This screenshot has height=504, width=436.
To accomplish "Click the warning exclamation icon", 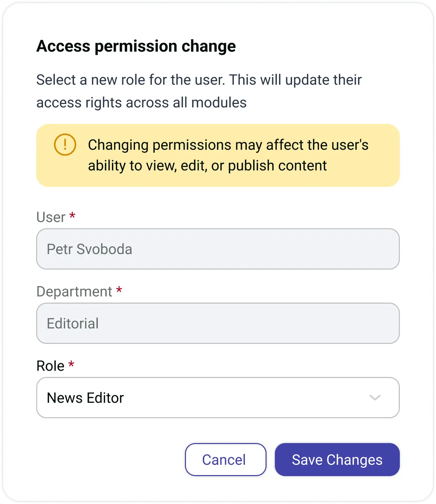I will [65, 145].
